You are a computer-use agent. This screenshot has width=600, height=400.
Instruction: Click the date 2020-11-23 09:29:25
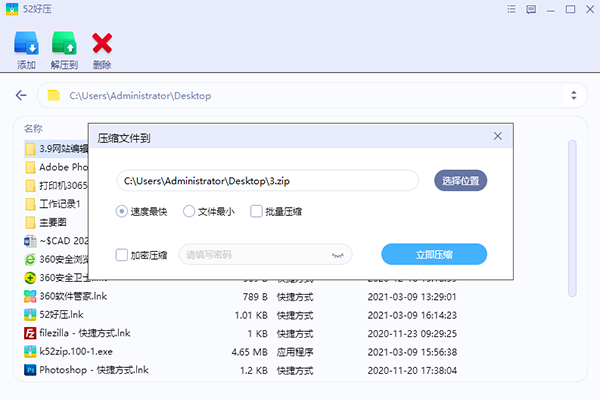[412, 333]
